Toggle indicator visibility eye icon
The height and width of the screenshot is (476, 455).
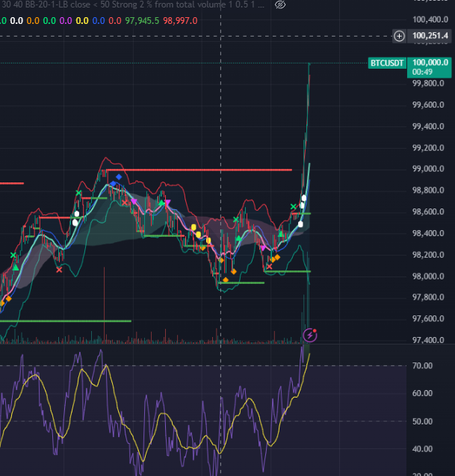tap(280, 4)
